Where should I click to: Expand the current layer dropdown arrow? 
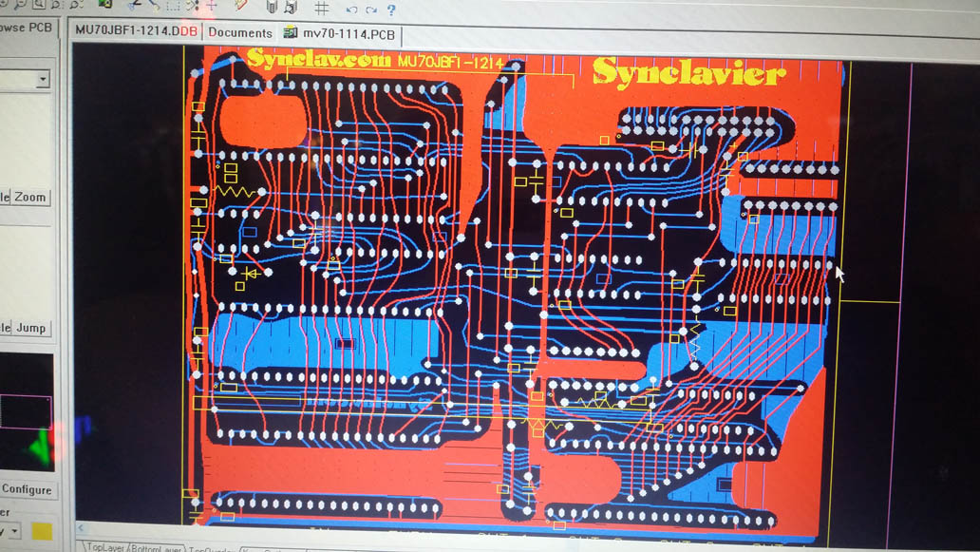tap(14, 531)
